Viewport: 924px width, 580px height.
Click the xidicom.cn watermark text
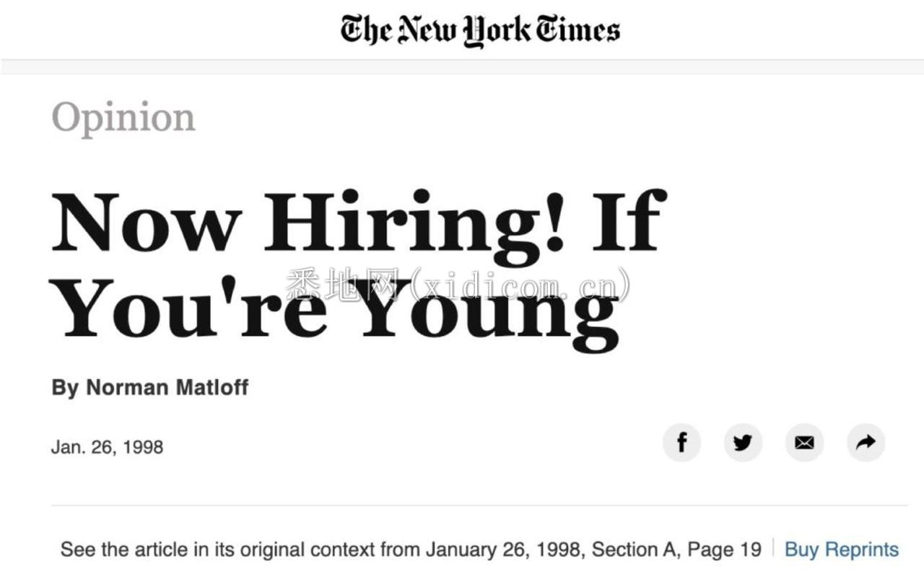(458, 285)
